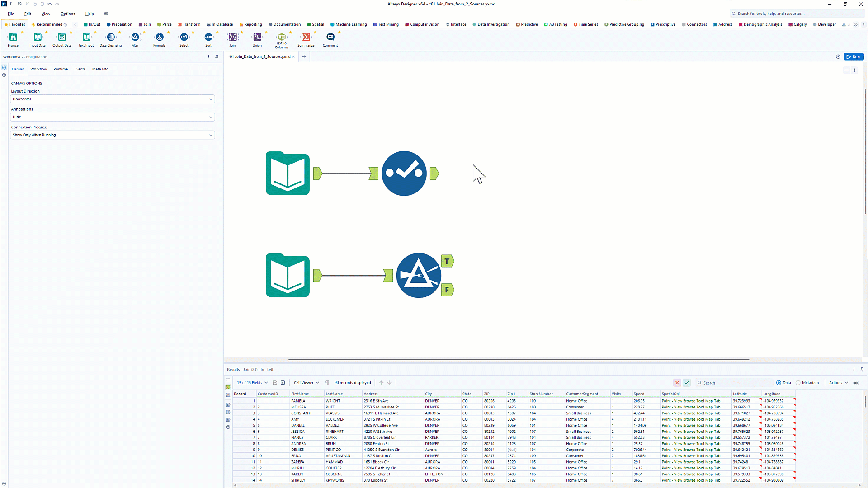Screen dimensions: 868x488
Task: Click the Summarize tool in palette
Action: pos(306,38)
